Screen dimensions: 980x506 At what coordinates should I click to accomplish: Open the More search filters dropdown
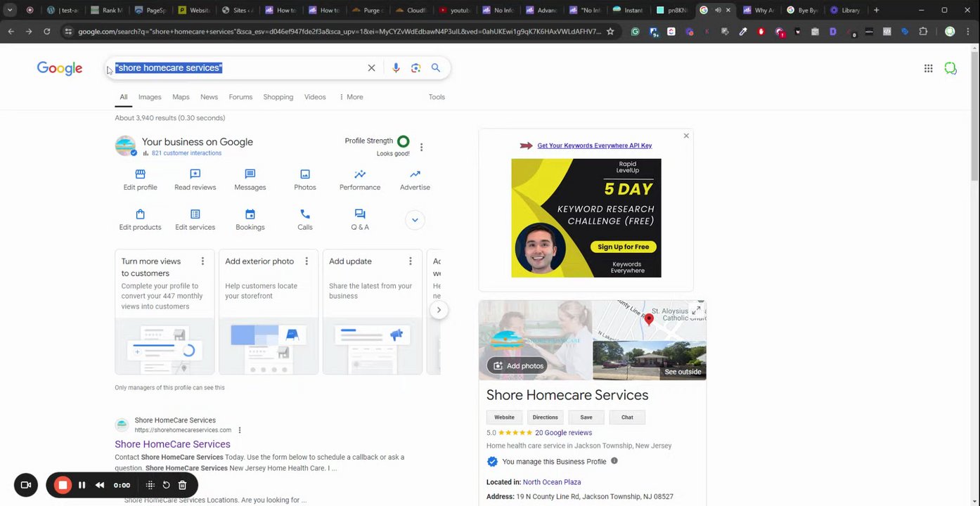351,97
